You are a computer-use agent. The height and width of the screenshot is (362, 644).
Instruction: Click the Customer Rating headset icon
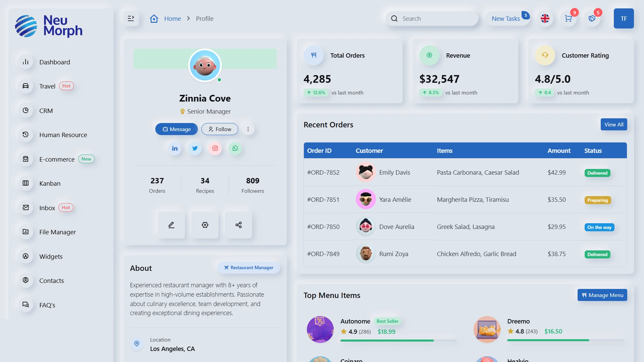point(545,55)
